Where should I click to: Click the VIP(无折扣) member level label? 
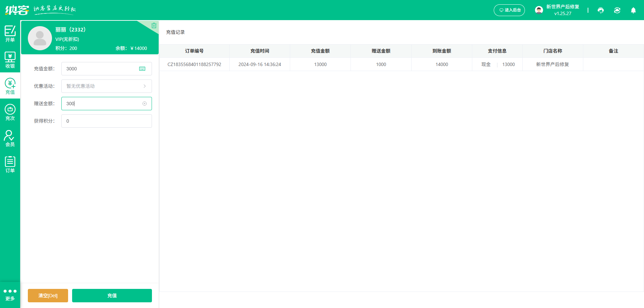click(x=67, y=39)
